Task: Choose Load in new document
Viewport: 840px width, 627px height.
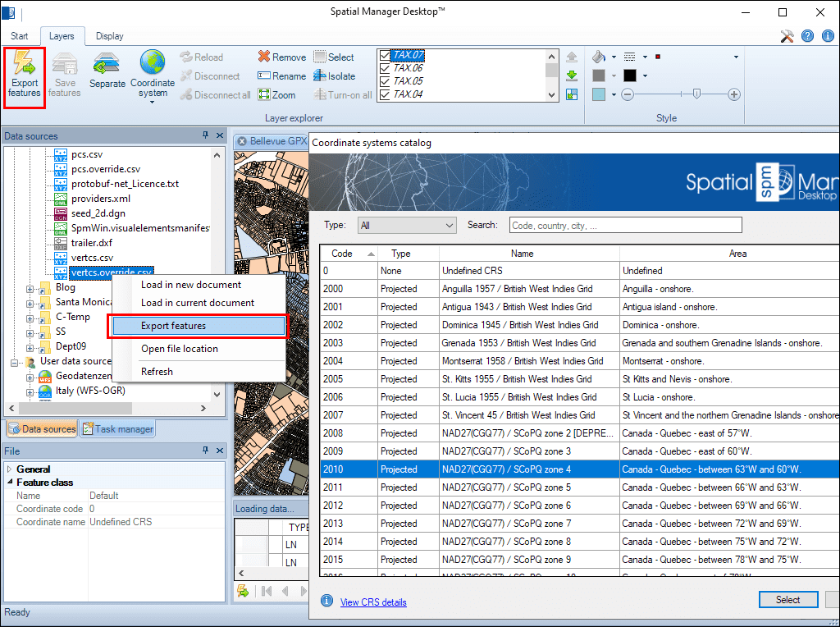Action: pos(191,285)
